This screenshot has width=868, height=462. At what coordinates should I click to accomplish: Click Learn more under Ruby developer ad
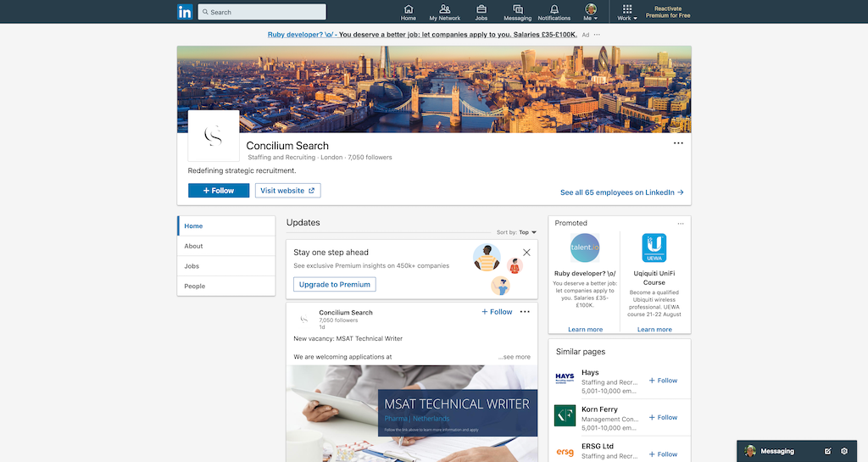click(x=585, y=329)
